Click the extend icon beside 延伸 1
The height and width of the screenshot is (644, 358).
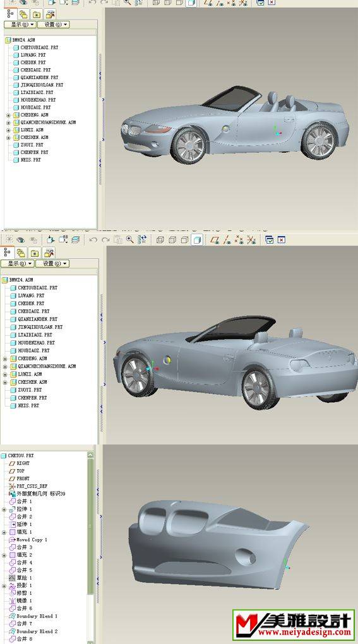point(12,524)
